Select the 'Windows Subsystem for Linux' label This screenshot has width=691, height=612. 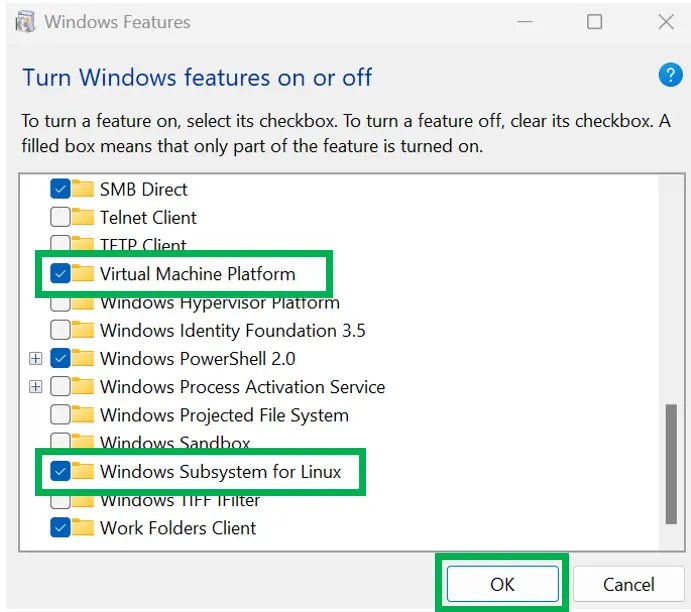pos(220,471)
